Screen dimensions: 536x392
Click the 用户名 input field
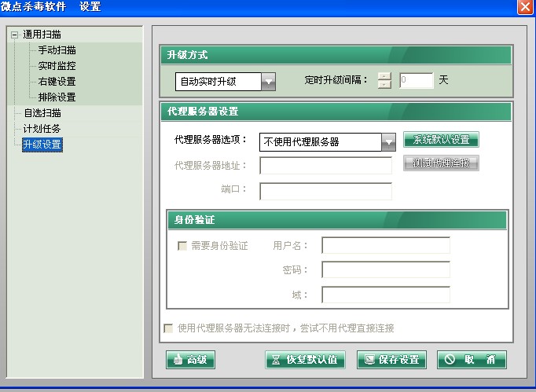[386, 245]
